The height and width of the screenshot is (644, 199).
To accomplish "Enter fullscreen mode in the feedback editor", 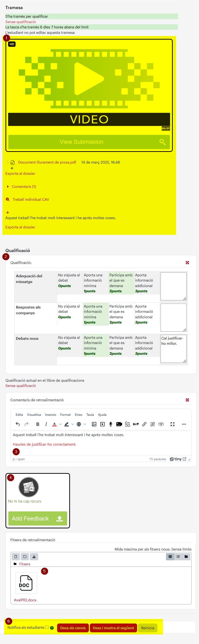I will [x=172, y=424].
